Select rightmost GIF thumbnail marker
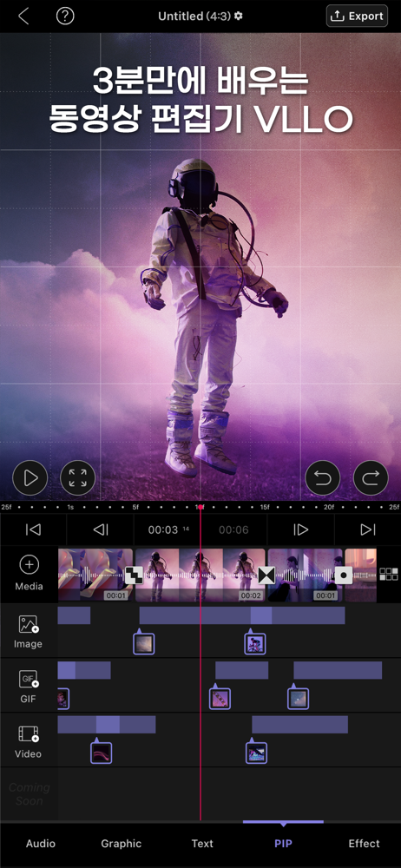This screenshot has height=868, width=401. (298, 698)
